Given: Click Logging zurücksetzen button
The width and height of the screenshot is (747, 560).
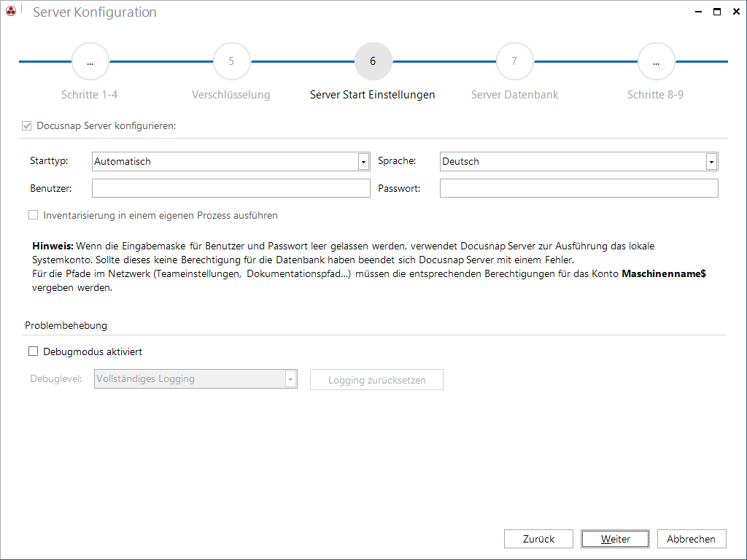Looking at the screenshot, I should tap(377, 380).
